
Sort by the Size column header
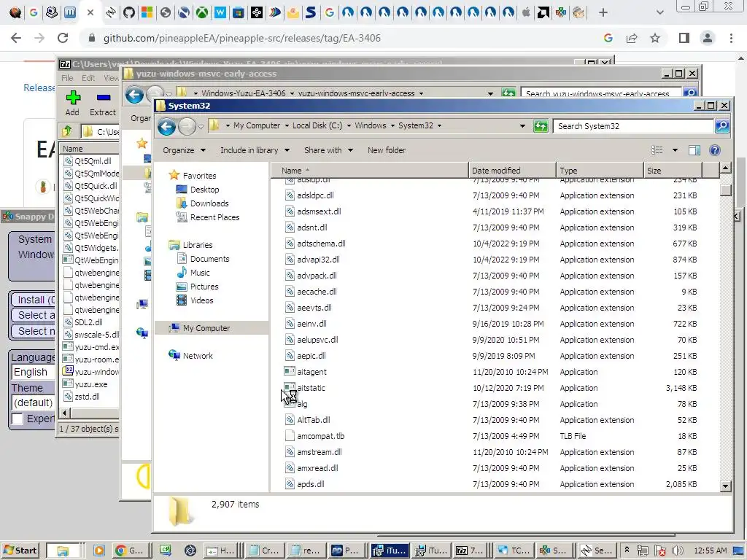tap(673, 171)
